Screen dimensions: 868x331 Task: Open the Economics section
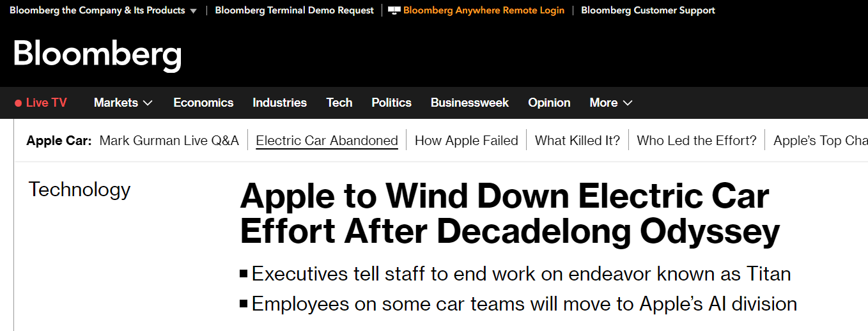203,103
